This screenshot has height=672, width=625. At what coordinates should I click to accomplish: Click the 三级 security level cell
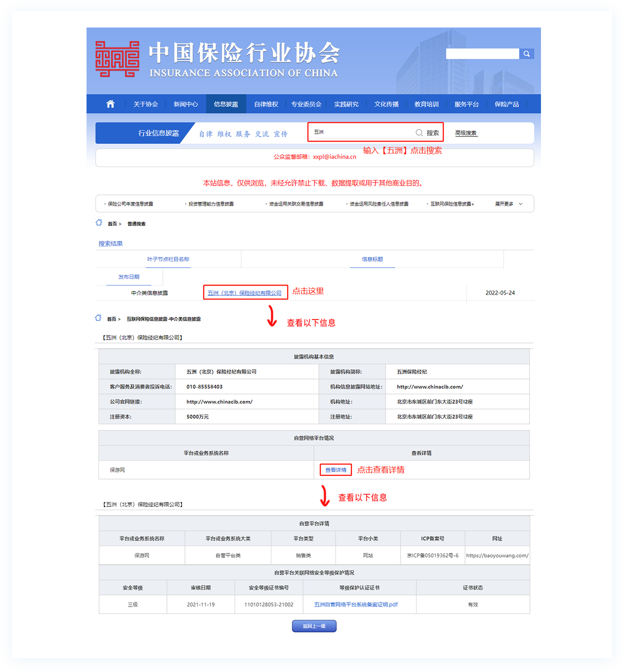point(132,604)
